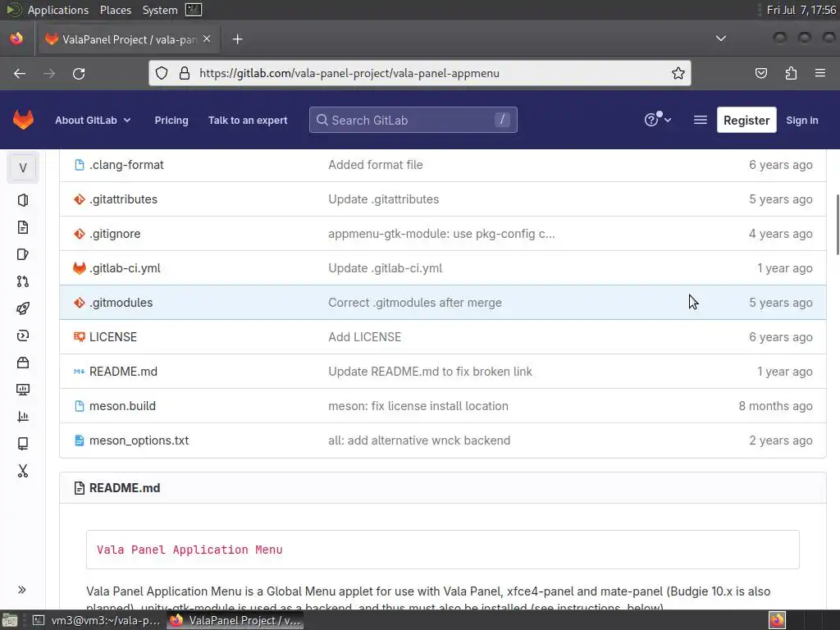
Task: Open Deployments icon in sidebar
Action: coord(23,336)
